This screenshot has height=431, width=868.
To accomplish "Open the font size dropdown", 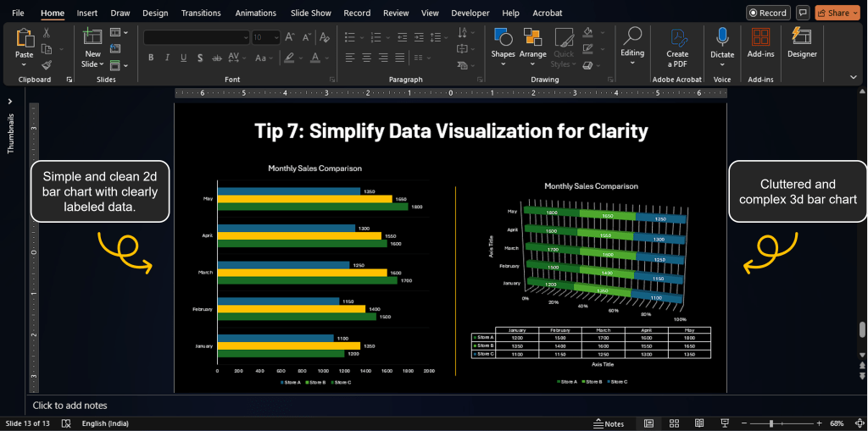I will coord(275,37).
